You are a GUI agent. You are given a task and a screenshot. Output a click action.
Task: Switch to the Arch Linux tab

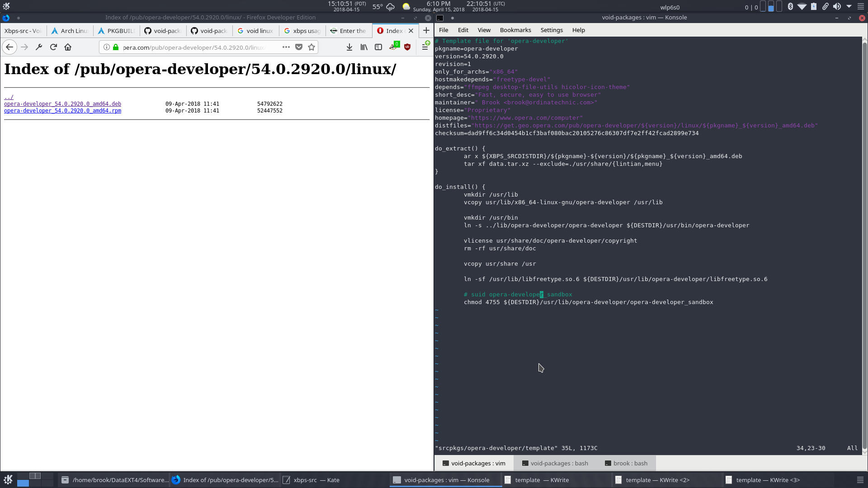tap(70, 31)
